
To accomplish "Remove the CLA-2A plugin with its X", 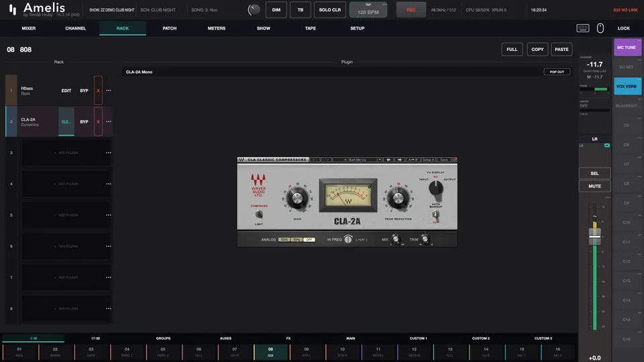I will tap(98, 121).
